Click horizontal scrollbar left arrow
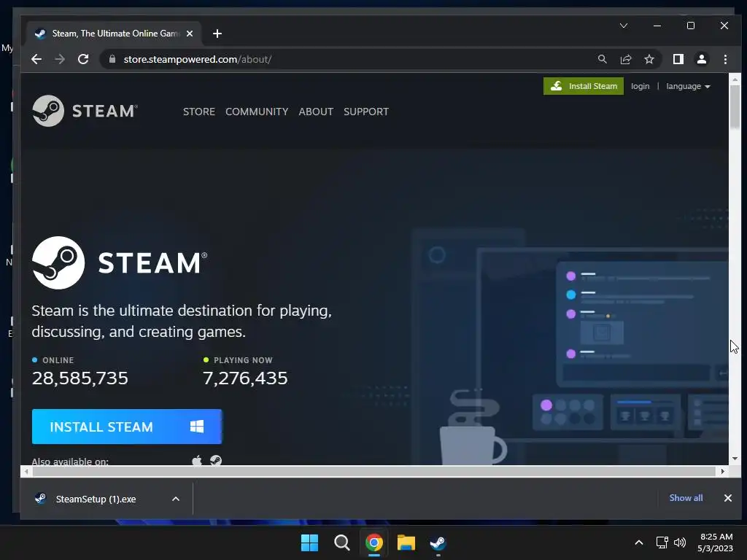 coord(26,472)
